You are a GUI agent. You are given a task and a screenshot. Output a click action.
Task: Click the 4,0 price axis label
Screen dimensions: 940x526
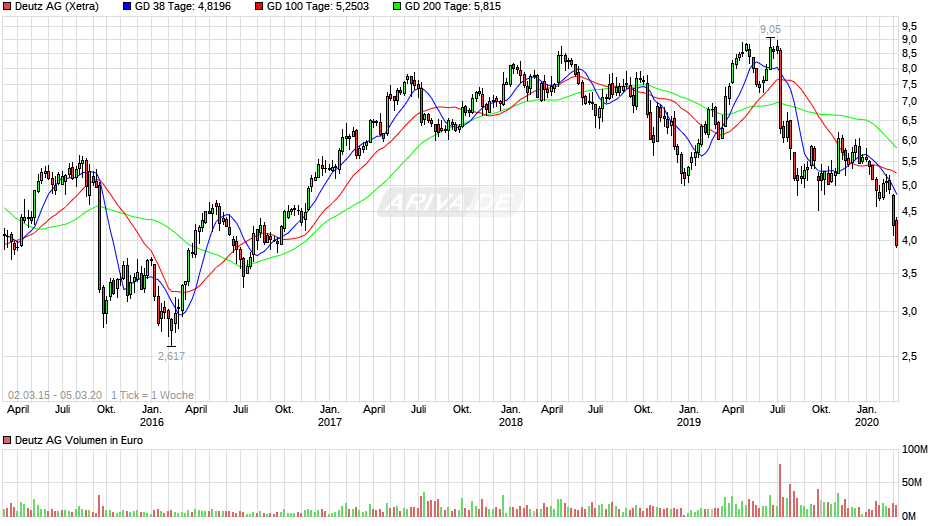click(x=909, y=241)
